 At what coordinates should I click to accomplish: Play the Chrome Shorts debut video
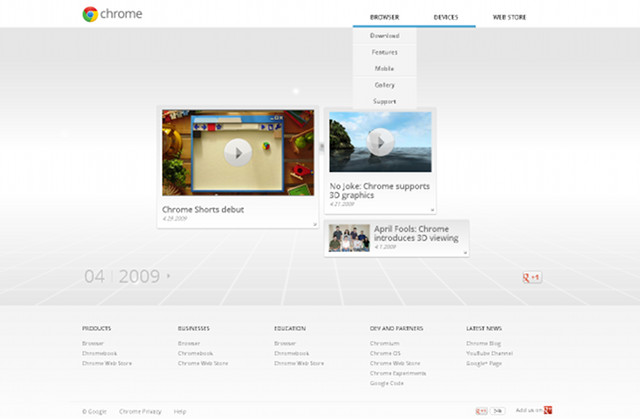click(238, 153)
